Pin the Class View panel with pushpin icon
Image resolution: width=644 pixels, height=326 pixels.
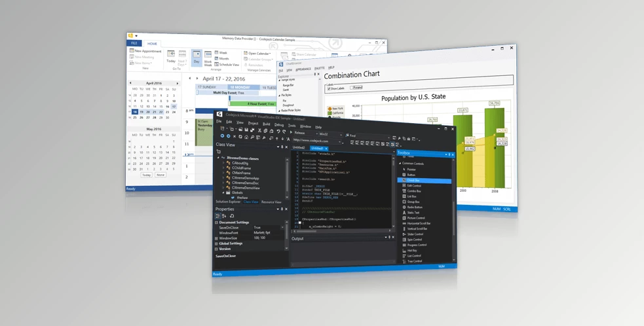[282, 147]
